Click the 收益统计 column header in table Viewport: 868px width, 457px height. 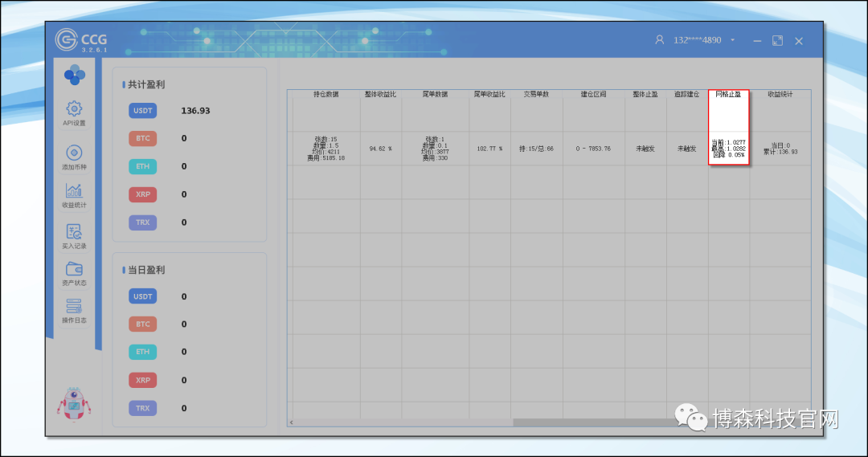click(780, 95)
